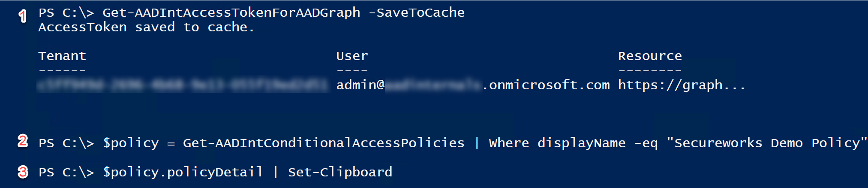Click the User column header

tap(352, 56)
